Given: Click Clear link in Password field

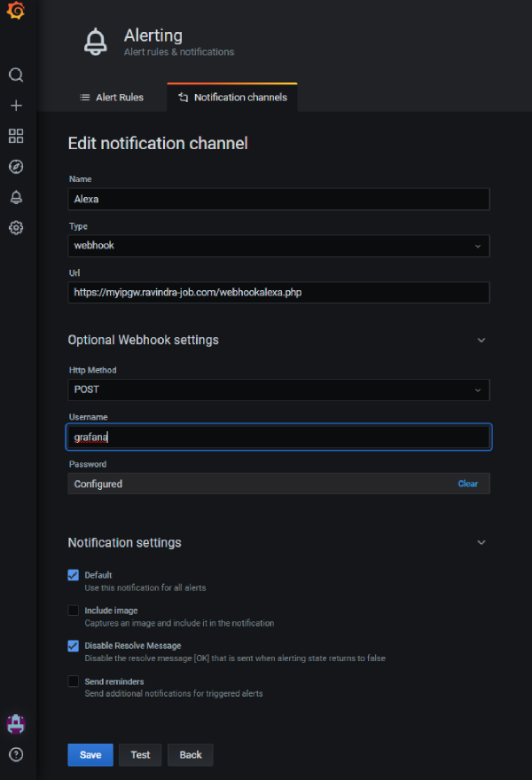Looking at the screenshot, I should [467, 484].
